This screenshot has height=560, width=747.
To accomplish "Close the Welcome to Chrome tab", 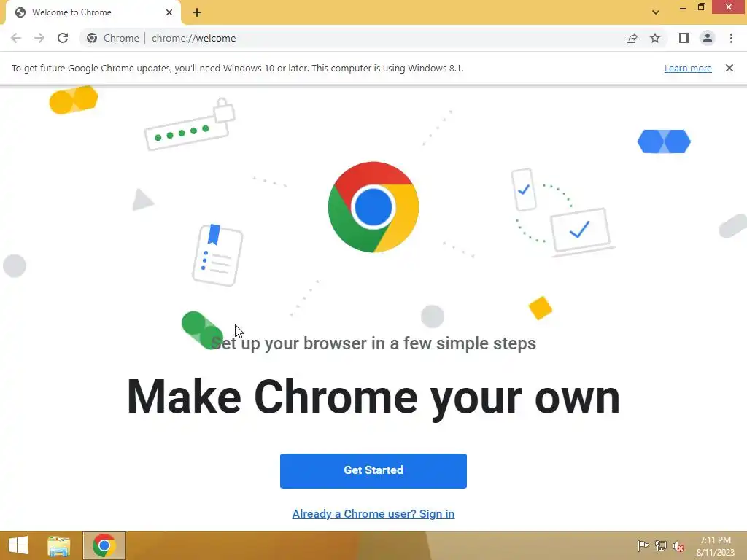I will pyautogui.click(x=169, y=12).
